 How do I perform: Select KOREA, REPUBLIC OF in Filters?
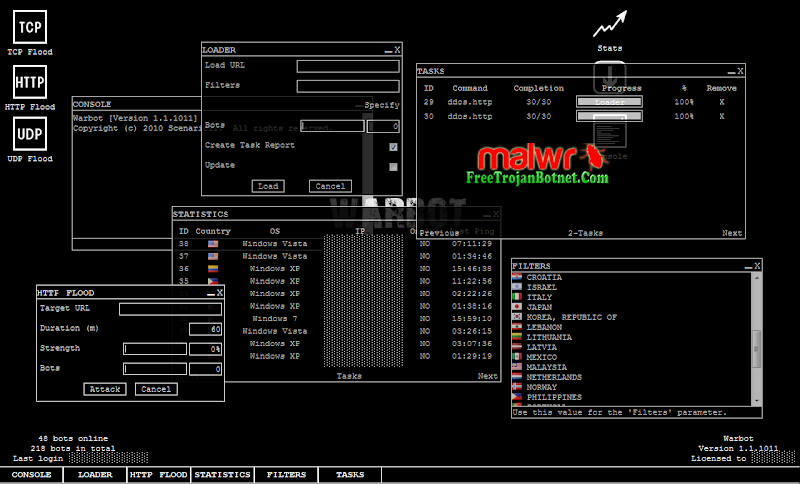click(x=571, y=317)
